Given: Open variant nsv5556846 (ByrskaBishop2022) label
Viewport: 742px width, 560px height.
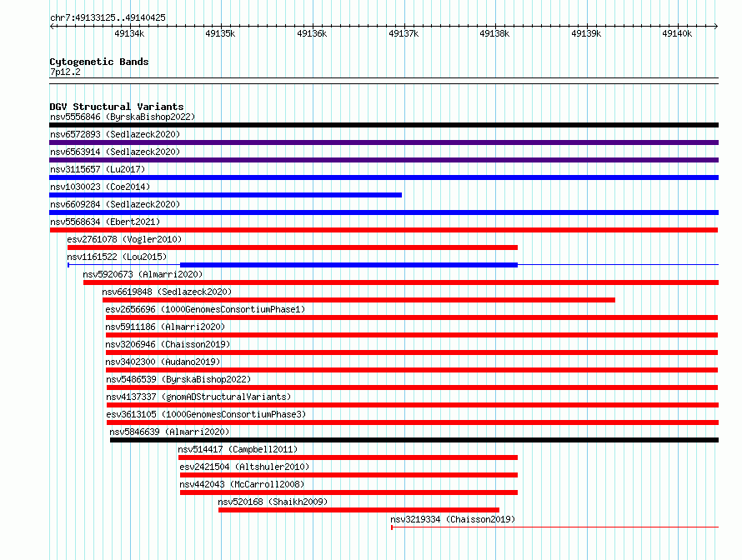Looking at the screenshot, I should click(123, 117).
